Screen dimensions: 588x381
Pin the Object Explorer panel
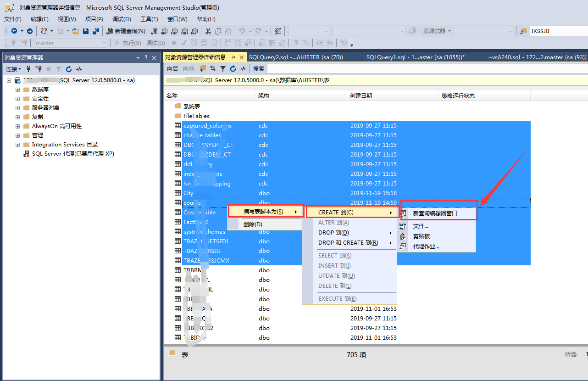146,57
